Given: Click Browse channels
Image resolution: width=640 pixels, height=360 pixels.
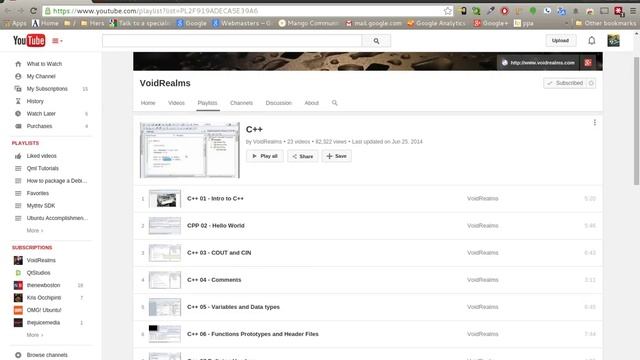Looking at the screenshot, I should [x=47, y=355].
